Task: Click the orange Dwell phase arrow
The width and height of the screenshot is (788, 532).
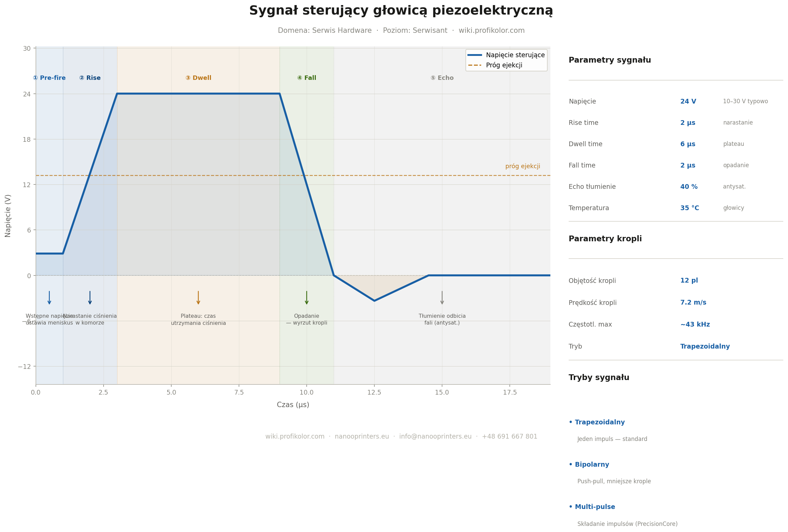Action: tap(198, 297)
